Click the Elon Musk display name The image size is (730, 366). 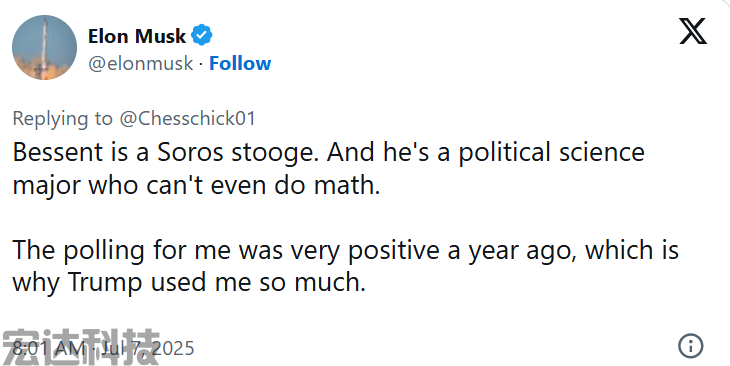[x=137, y=36]
